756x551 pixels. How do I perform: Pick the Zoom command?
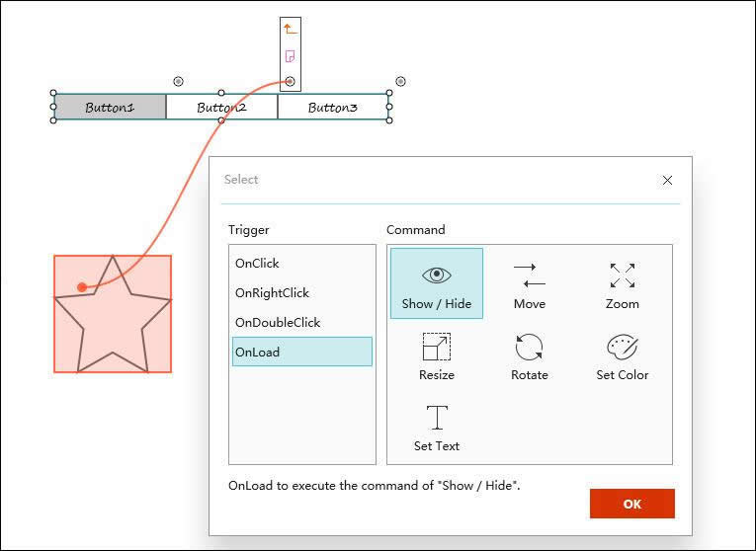coord(622,283)
